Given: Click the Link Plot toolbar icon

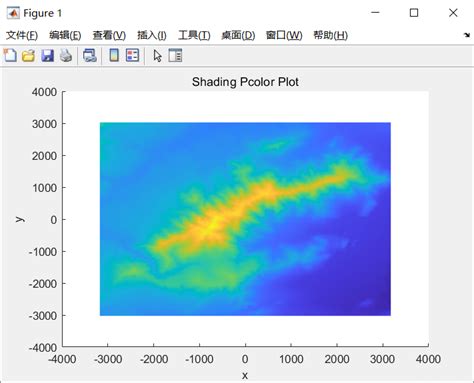Looking at the screenshot, I should (x=90, y=55).
